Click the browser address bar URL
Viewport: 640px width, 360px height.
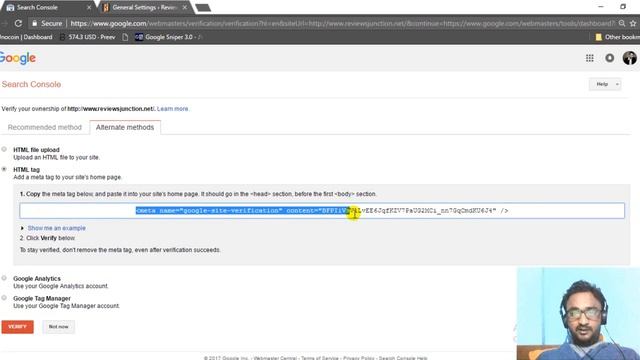click(x=342, y=24)
